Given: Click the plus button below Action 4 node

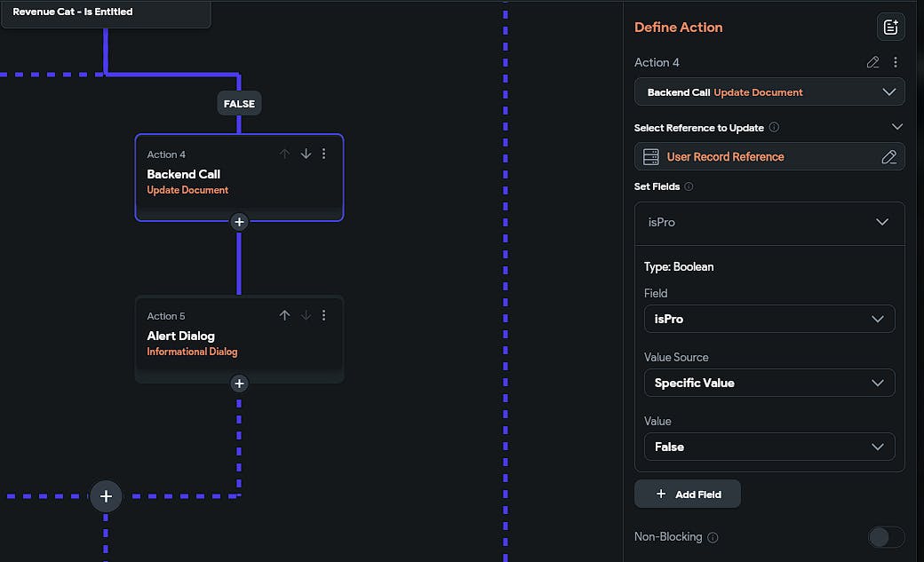Looking at the screenshot, I should tap(239, 222).
